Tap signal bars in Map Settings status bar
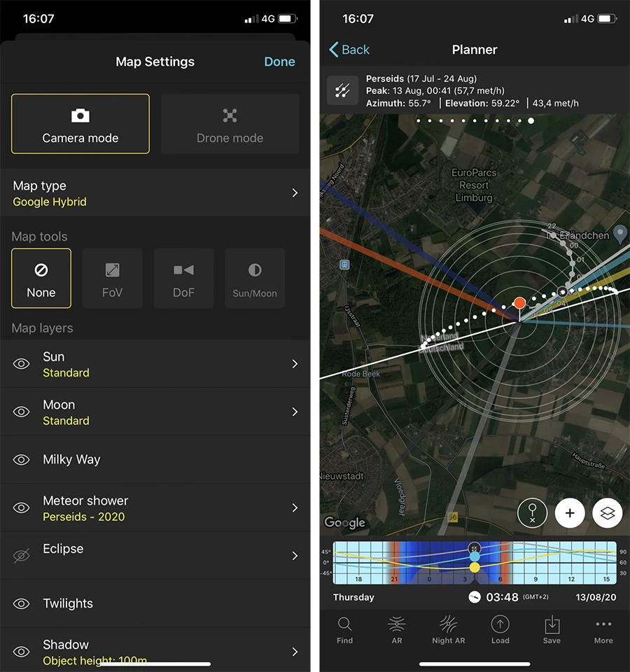 (251, 19)
